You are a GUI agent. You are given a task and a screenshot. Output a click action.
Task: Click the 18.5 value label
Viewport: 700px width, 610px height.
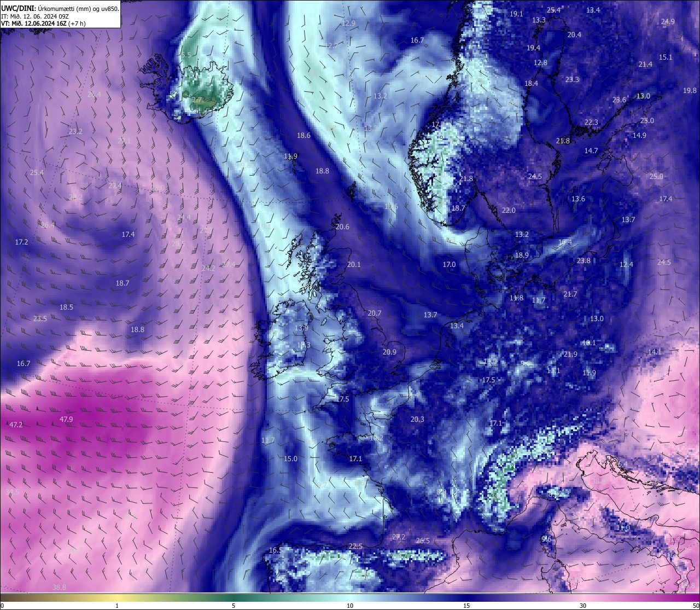pyautogui.click(x=66, y=307)
